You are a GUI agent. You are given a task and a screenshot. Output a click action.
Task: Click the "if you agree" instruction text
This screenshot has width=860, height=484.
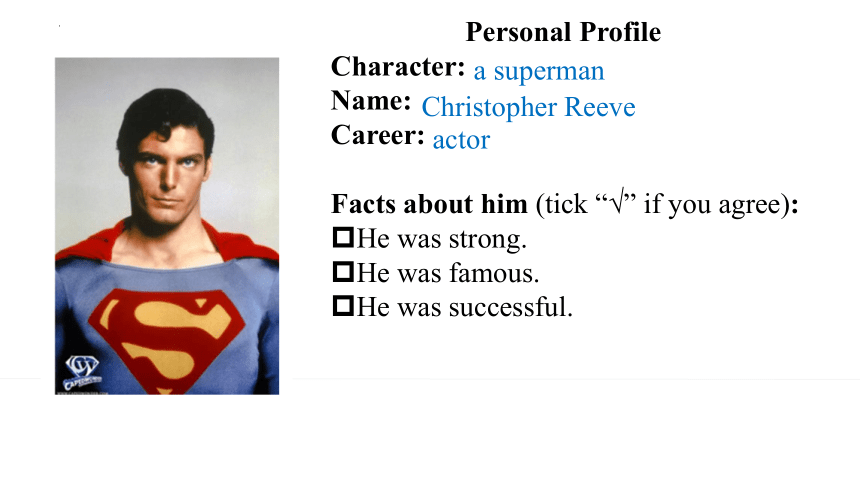click(x=715, y=204)
